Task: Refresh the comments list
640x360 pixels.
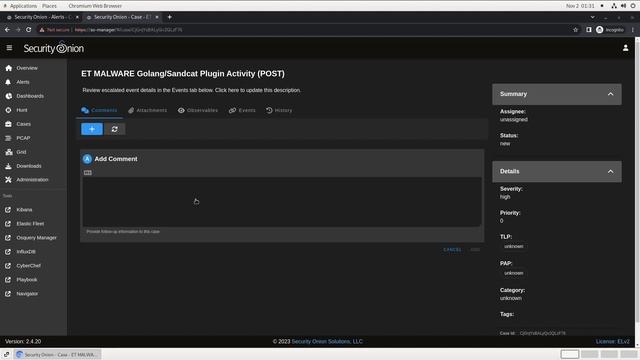Action: pyautogui.click(x=115, y=129)
